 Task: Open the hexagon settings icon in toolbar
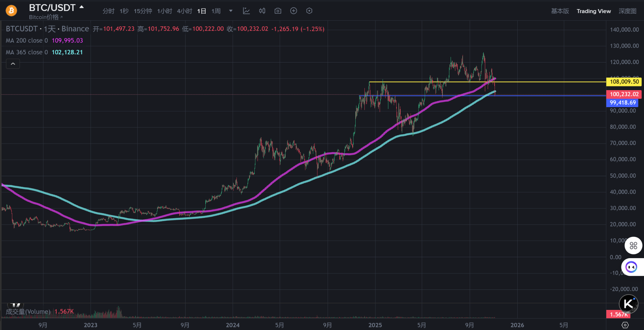click(x=309, y=11)
